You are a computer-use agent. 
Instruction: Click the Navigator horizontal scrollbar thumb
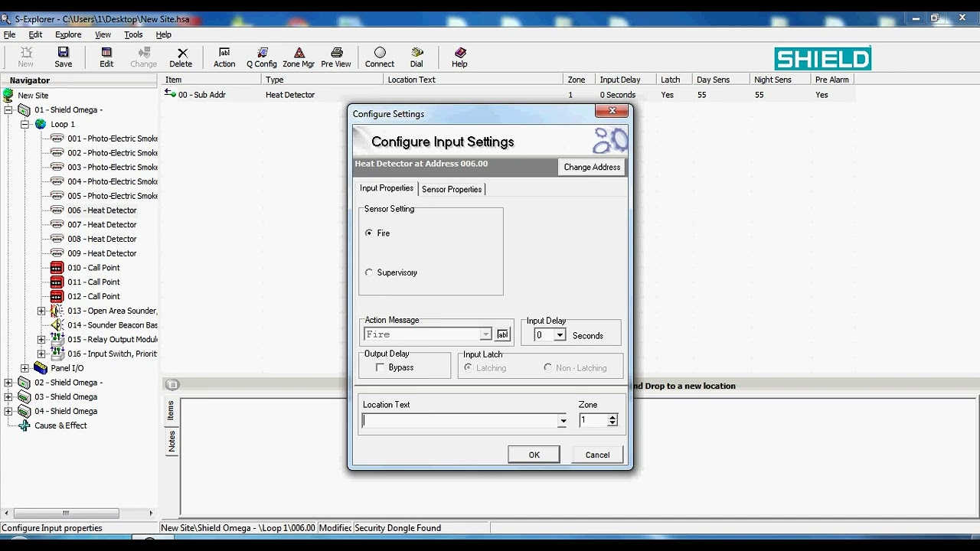pyautogui.click(x=66, y=514)
